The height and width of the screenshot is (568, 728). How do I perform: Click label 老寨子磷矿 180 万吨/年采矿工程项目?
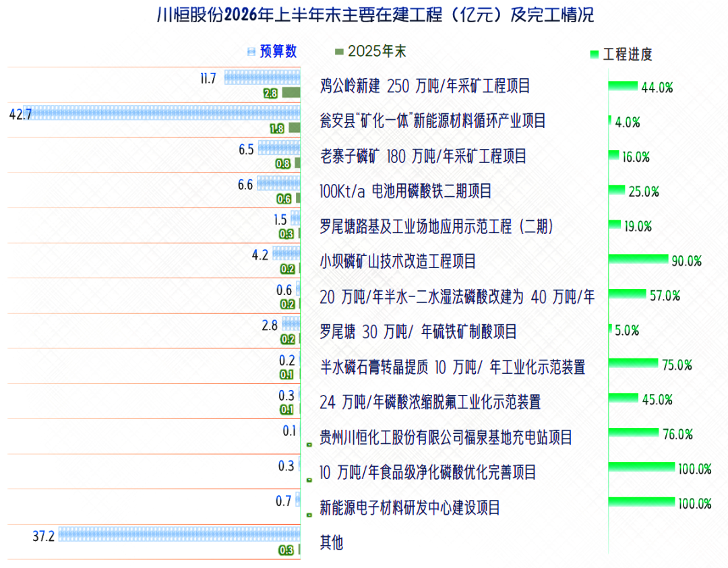click(x=423, y=156)
